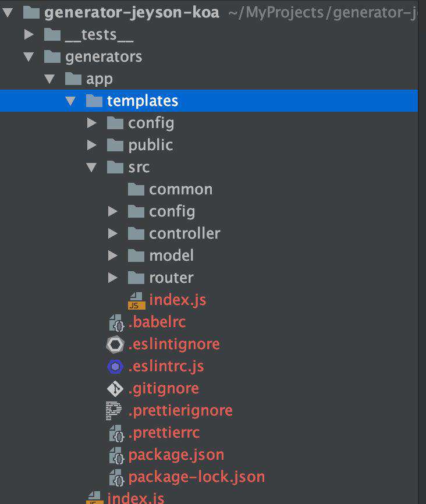Select the generator-jeyson-koa project root
This screenshot has width=426, height=504.
122,13
